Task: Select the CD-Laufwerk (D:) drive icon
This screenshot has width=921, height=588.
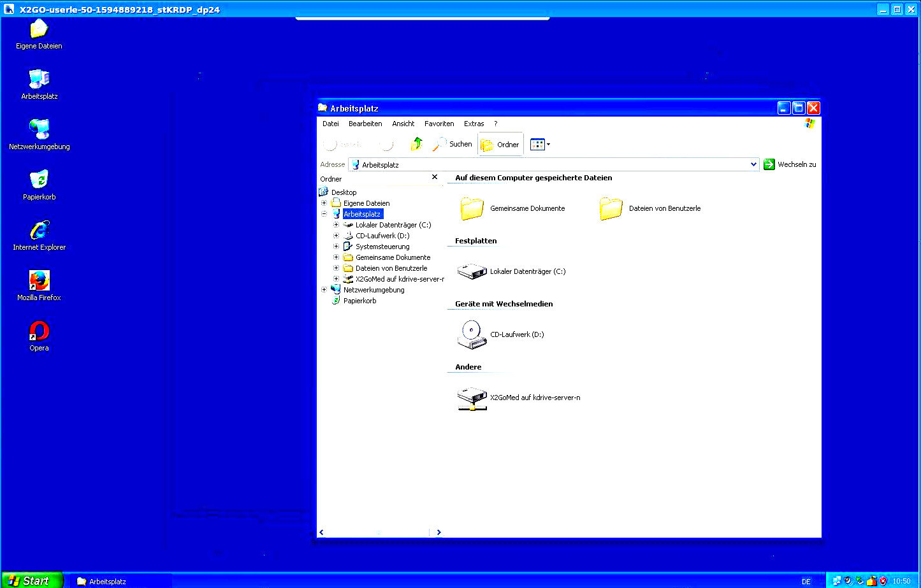Action: (x=472, y=334)
